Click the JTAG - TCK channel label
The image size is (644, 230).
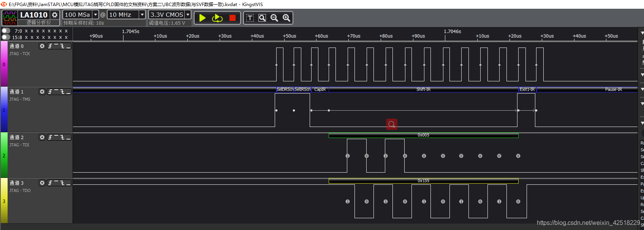coord(20,54)
